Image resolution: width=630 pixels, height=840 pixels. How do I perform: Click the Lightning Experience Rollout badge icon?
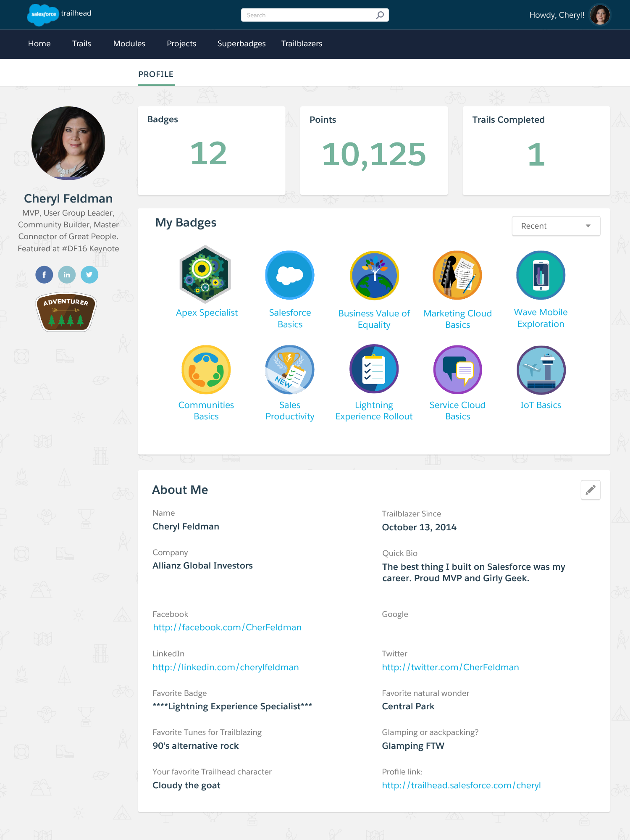(374, 369)
